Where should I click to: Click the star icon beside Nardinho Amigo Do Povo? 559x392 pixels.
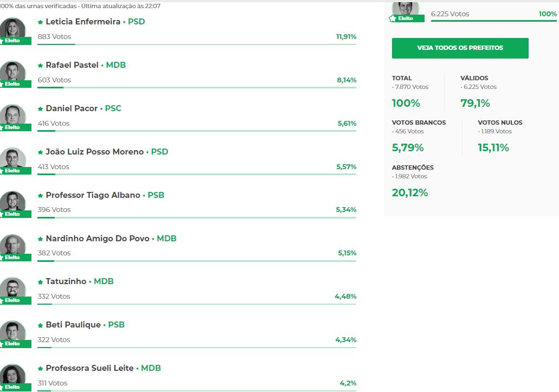40,239
